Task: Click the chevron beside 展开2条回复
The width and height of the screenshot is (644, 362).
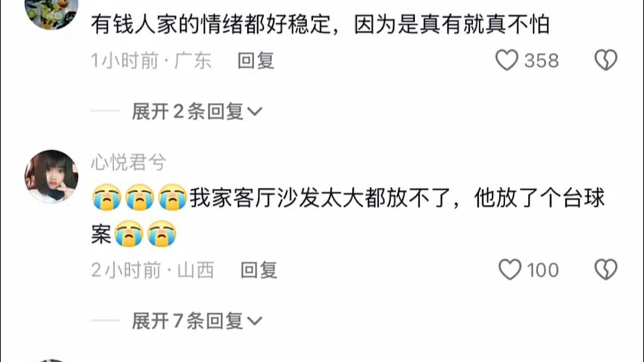Action: click(x=255, y=112)
